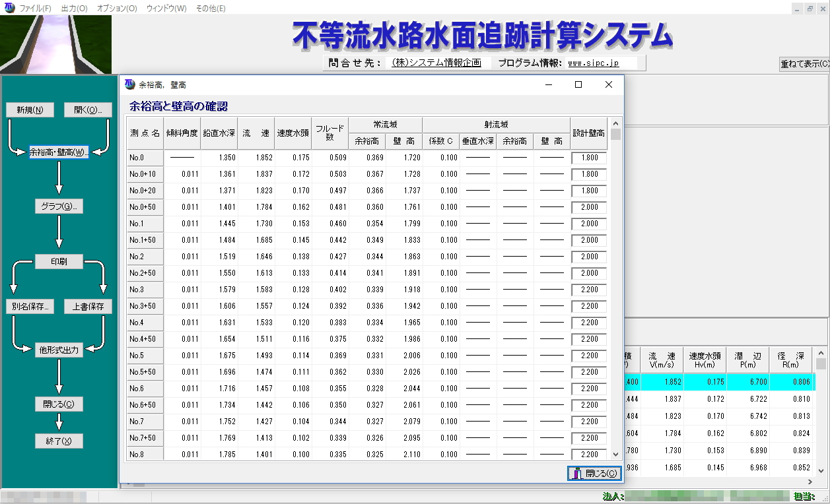Click the 閉じる(C) button in the dialog
The image size is (830, 504).
[x=594, y=474]
